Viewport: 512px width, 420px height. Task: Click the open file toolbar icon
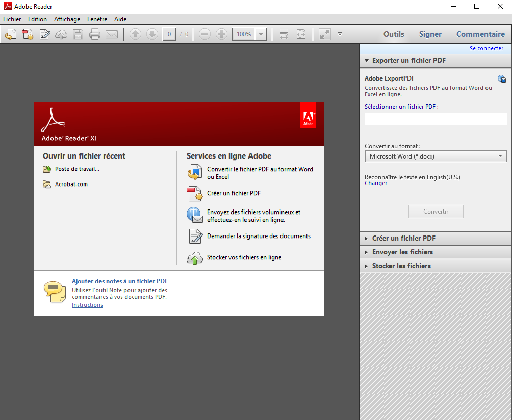point(11,34)
